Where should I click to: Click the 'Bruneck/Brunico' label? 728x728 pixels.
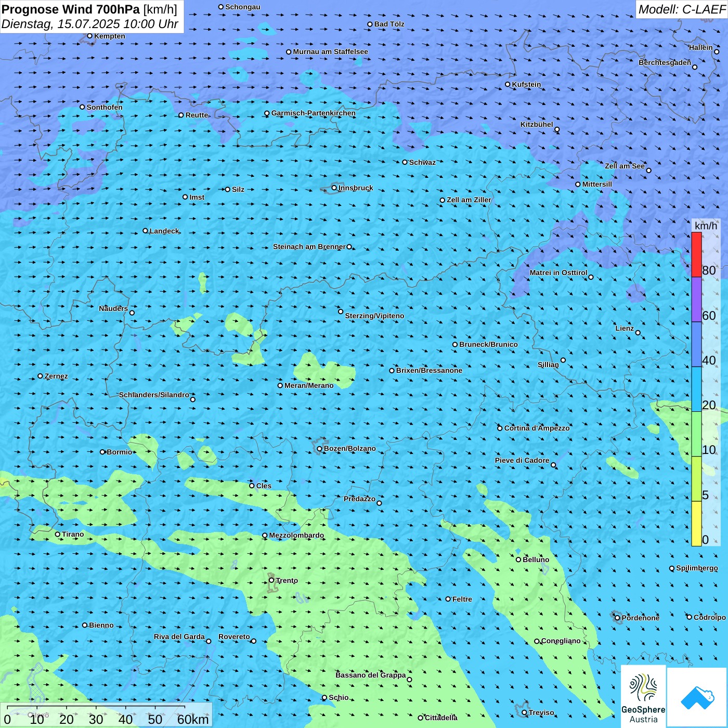coord(488,344)
